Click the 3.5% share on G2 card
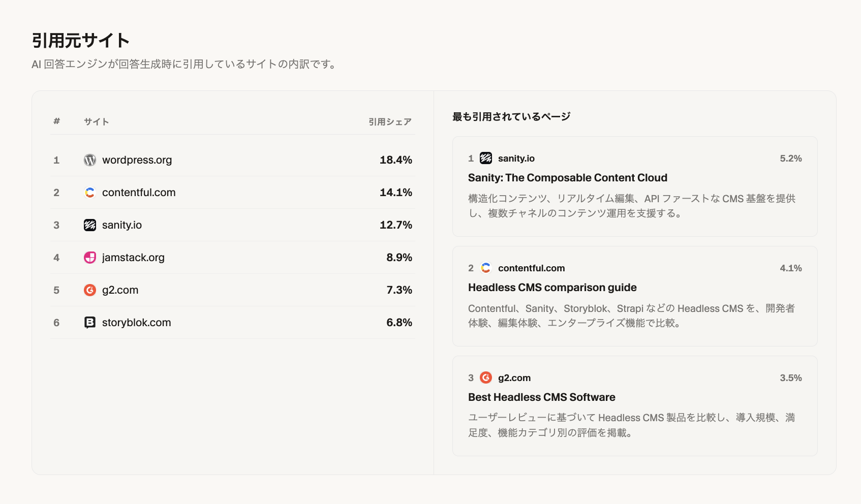This screenshot has height=504, width=861. (790, 378)
